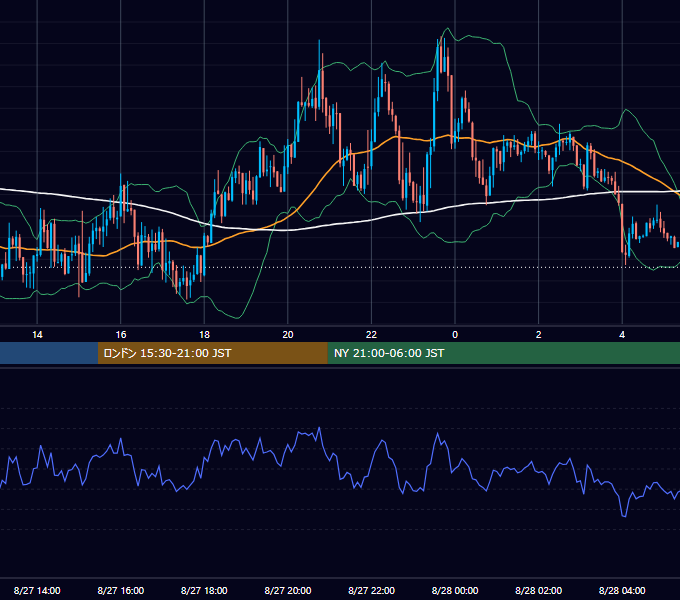Click the hour label 20 on price chart axis
Image resolution: width=680 pixels, height=600 pixels.
[288, 335]
